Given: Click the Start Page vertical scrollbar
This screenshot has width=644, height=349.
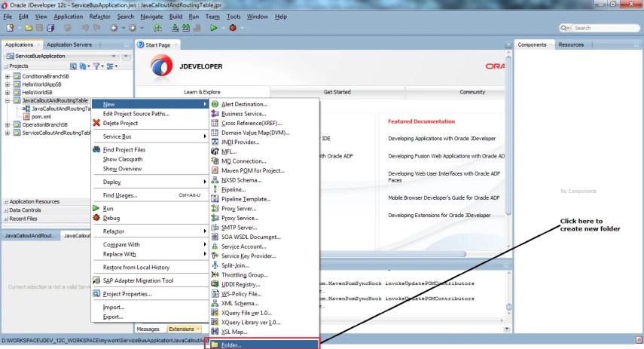Looking at the screenshot, I should [508, 136].
